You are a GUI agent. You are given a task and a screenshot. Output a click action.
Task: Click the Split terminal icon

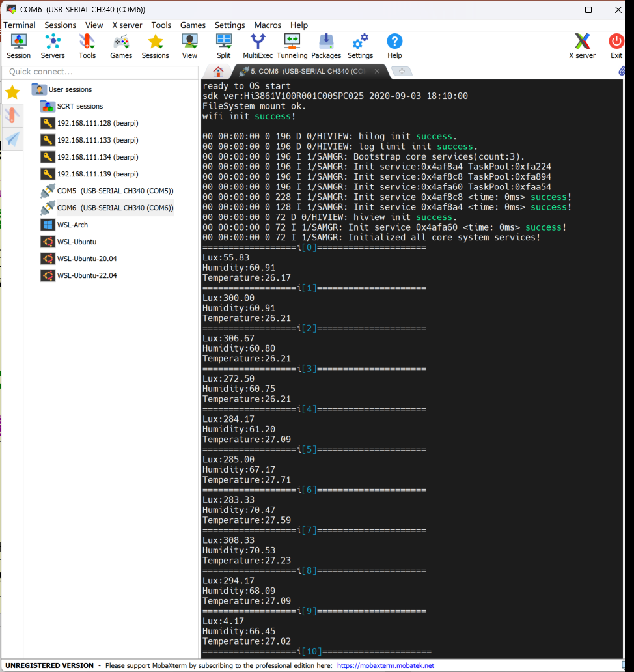pos(224,46)
